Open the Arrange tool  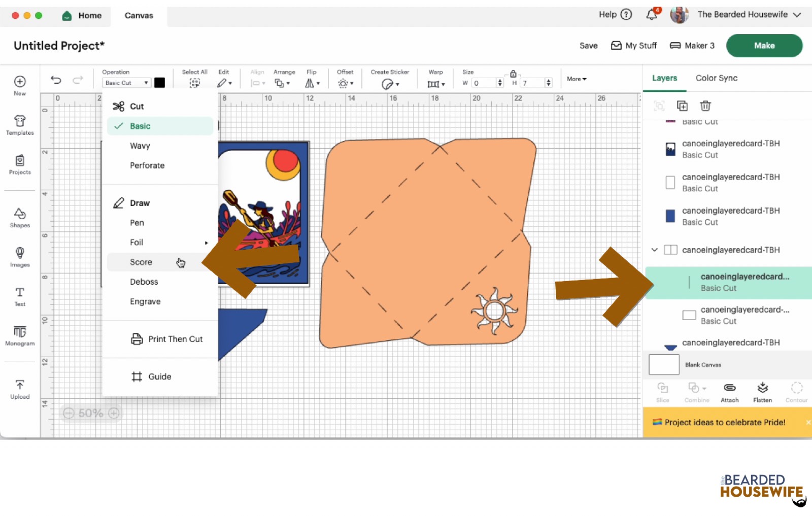tap(282, 83)
